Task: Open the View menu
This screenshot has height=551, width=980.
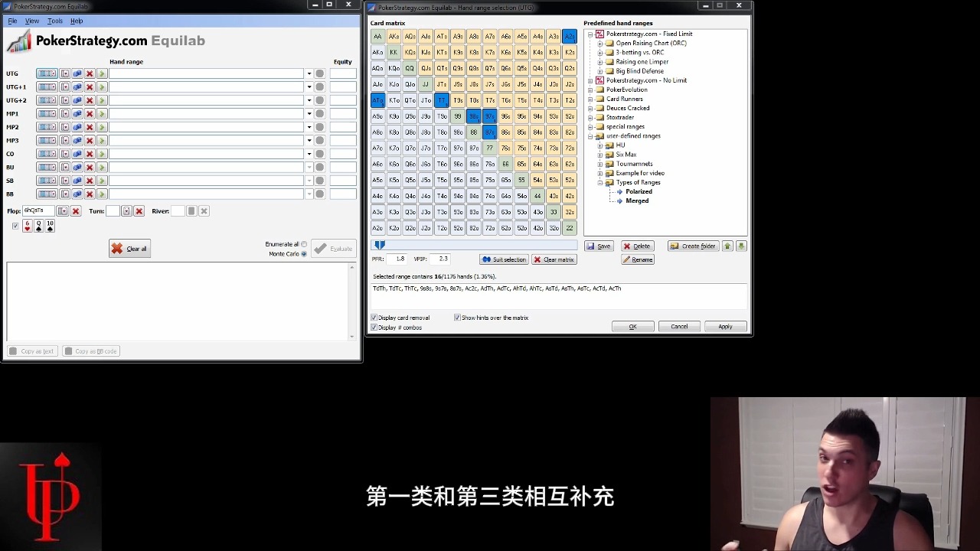Action: point(32,21)
